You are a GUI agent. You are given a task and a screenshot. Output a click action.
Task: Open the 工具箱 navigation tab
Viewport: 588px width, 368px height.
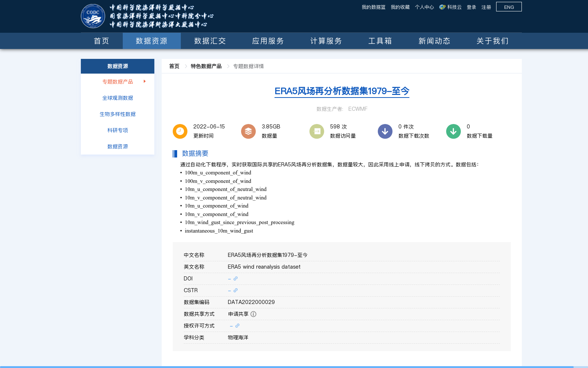tap(380, 41)
